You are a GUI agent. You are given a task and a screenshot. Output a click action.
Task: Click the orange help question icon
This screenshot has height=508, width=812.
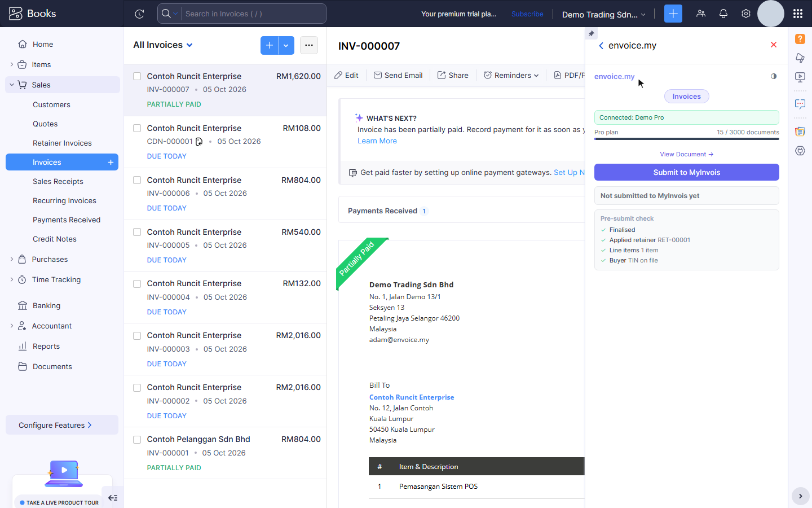click(800, 39)
